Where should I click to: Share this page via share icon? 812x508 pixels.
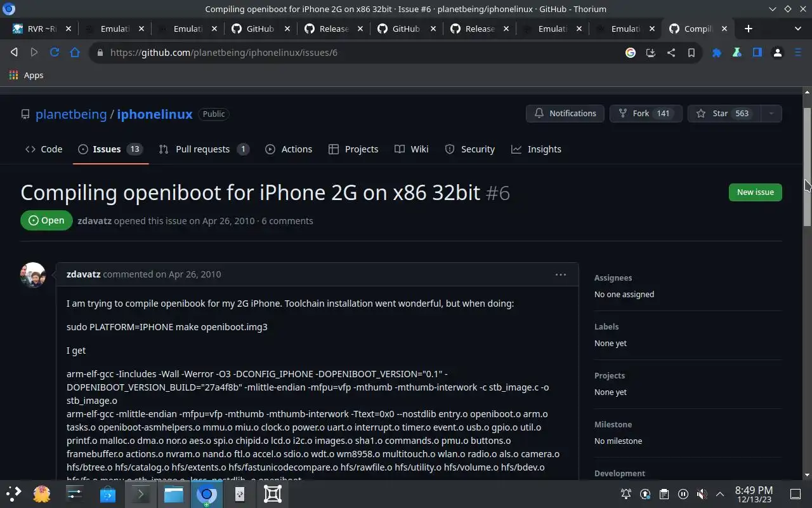coord(671,53)
